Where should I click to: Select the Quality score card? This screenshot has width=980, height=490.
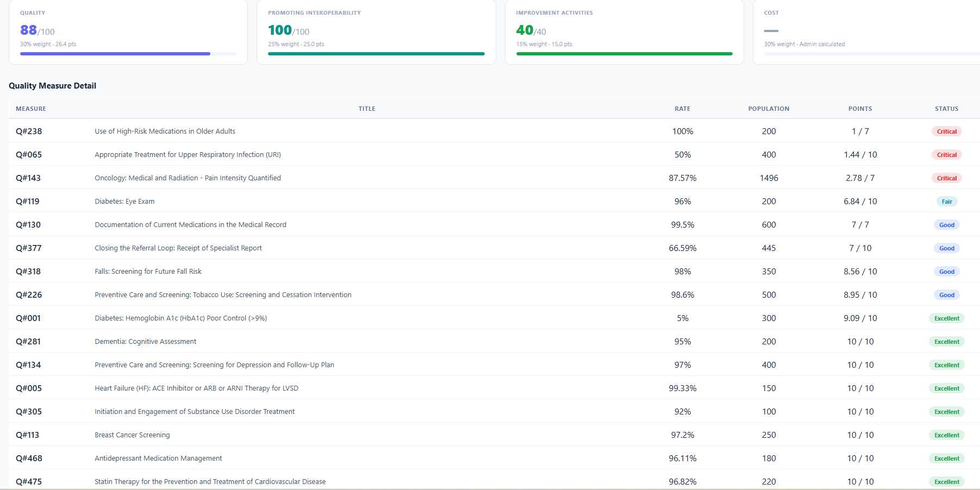(x=128, y=32)
